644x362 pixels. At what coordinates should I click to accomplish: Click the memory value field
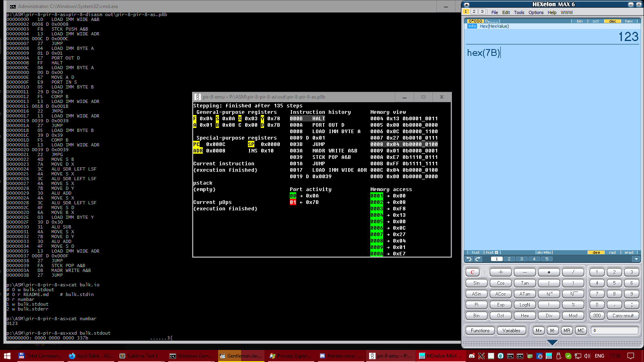tap(615, 331)
